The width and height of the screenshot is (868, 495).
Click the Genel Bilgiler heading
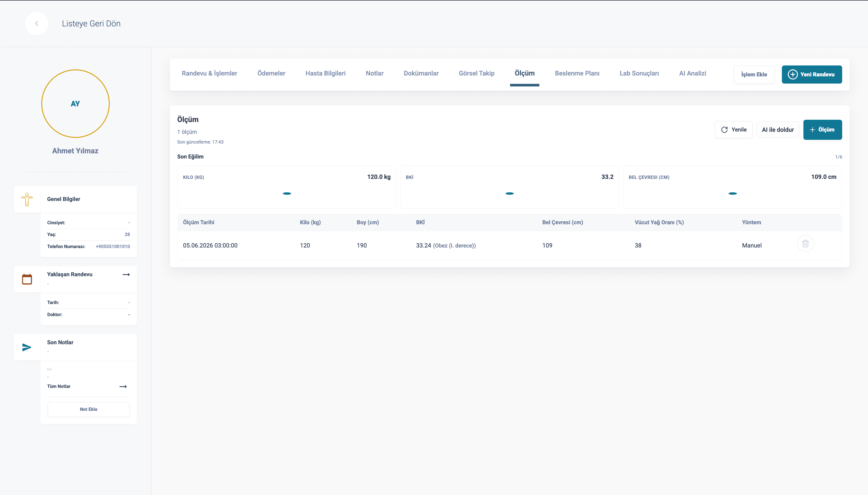[63, 199]
